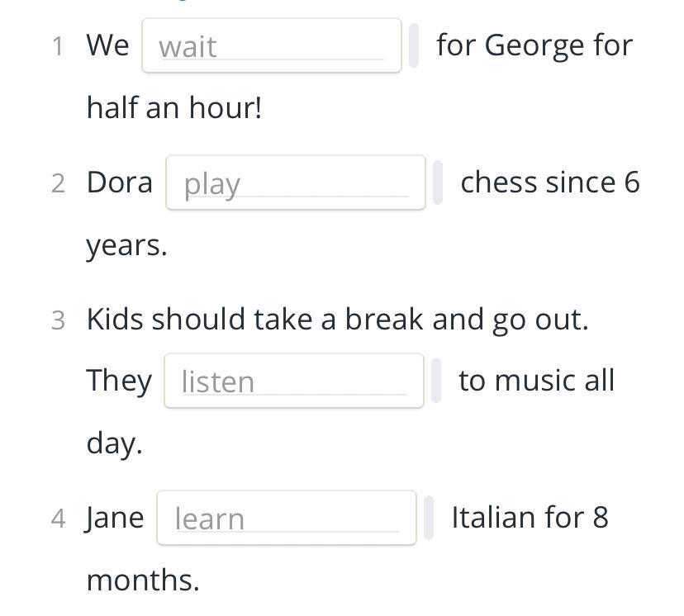Viewport: 684px width, 616px height.
Task: Click the word 'They' before the listen field
Action: (x=119, y=381)
